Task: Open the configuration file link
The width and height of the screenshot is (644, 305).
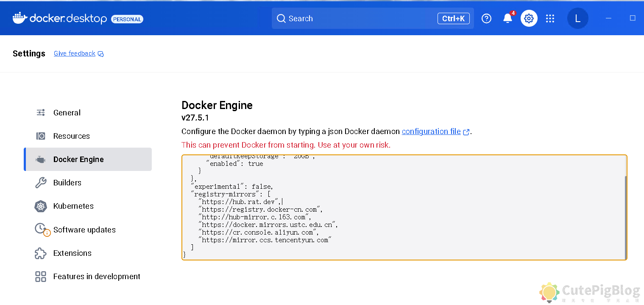Action: (431, 132)
